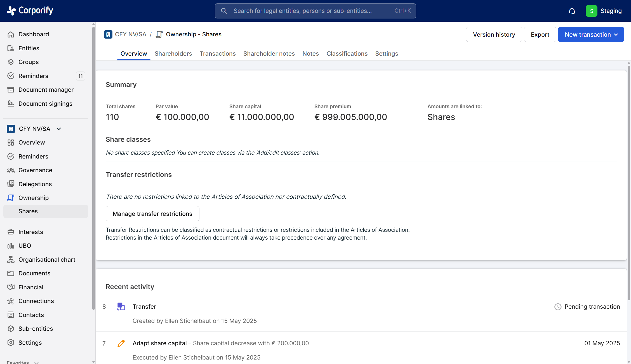The height and width of the screenshot is (364, 631).
Task: Click the Connections network icon
Action: click(11, 301)
